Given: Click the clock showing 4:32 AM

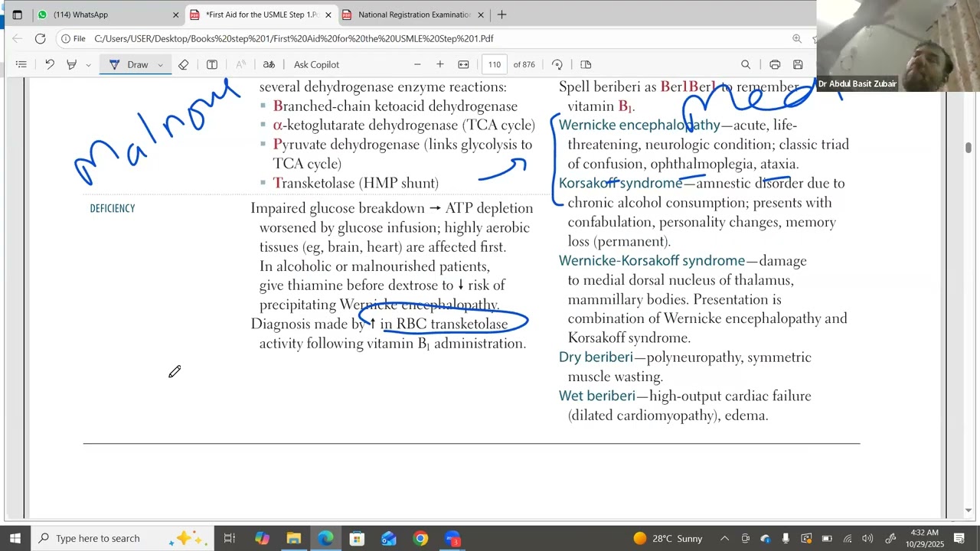Looking at the screenshot, I should coord(924,538).
